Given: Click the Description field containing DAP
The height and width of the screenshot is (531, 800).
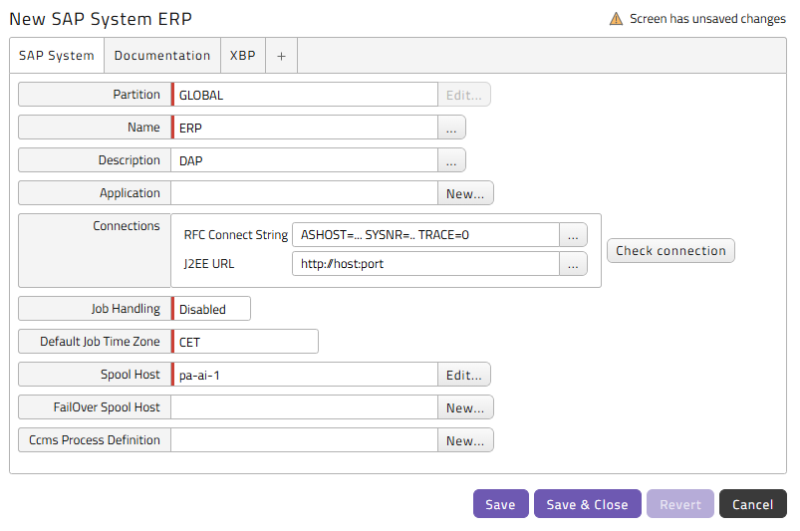Looking at the screenshot, I should (305, 160).
